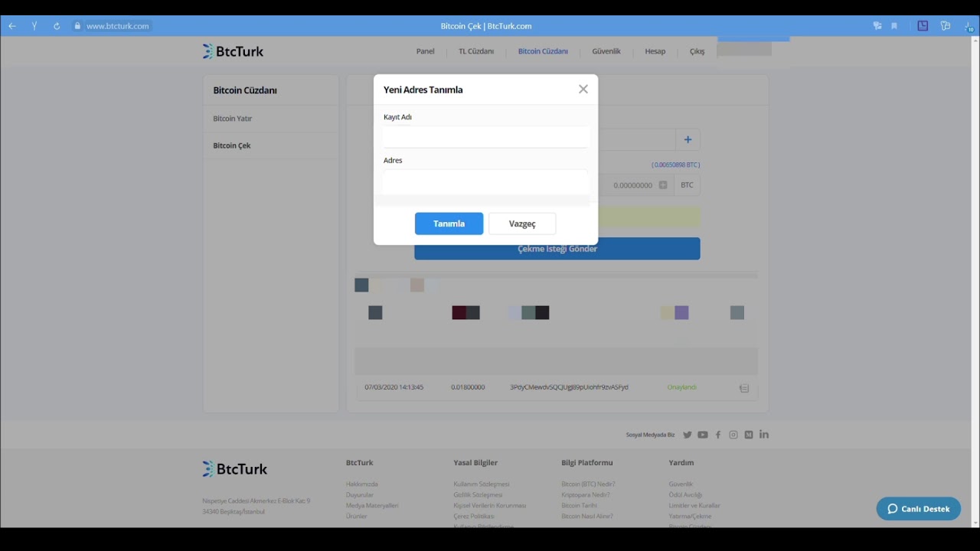Confirm with the Tanımla button
The height and width of the screenshot is (551, 980).
449,223
